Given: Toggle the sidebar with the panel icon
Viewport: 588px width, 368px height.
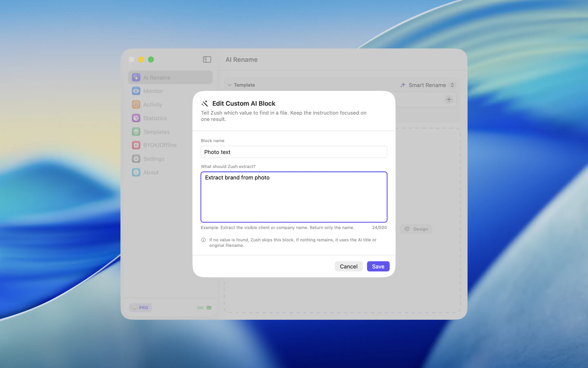Looking at the screenshot, I should click(x=207, y=59).
